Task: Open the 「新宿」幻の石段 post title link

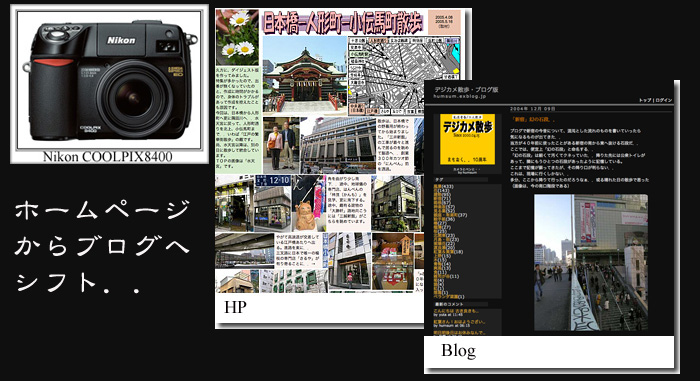Action: (x=533, y=120)
